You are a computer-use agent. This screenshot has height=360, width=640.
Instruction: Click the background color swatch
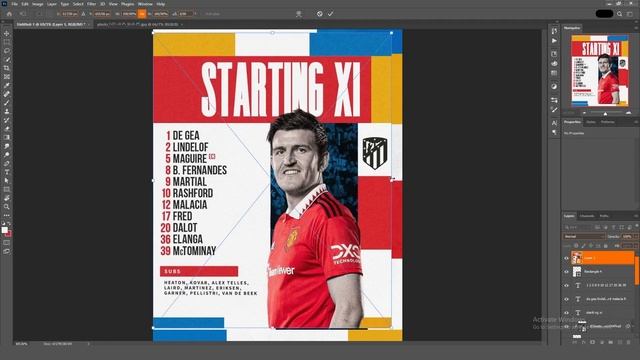tap(9, 234)
